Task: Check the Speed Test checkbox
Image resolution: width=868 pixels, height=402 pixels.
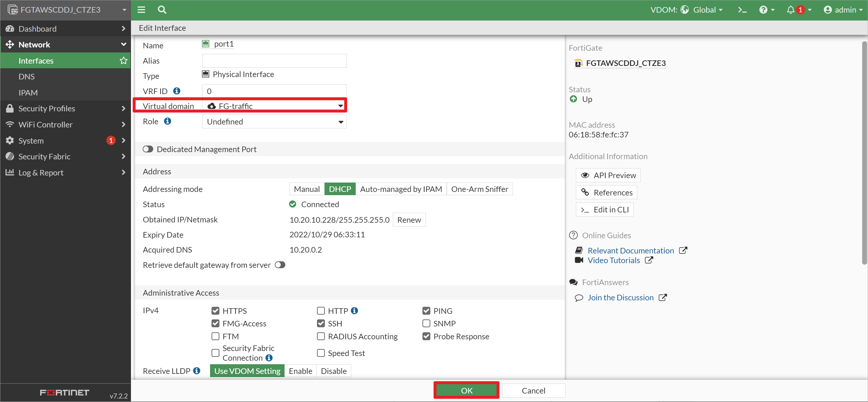Action: coord(321,353)
